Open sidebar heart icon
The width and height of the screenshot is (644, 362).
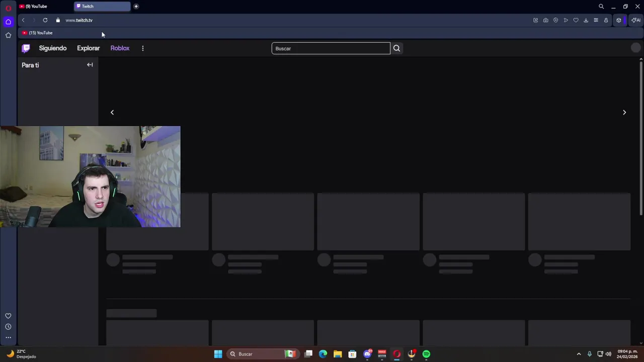8,316
